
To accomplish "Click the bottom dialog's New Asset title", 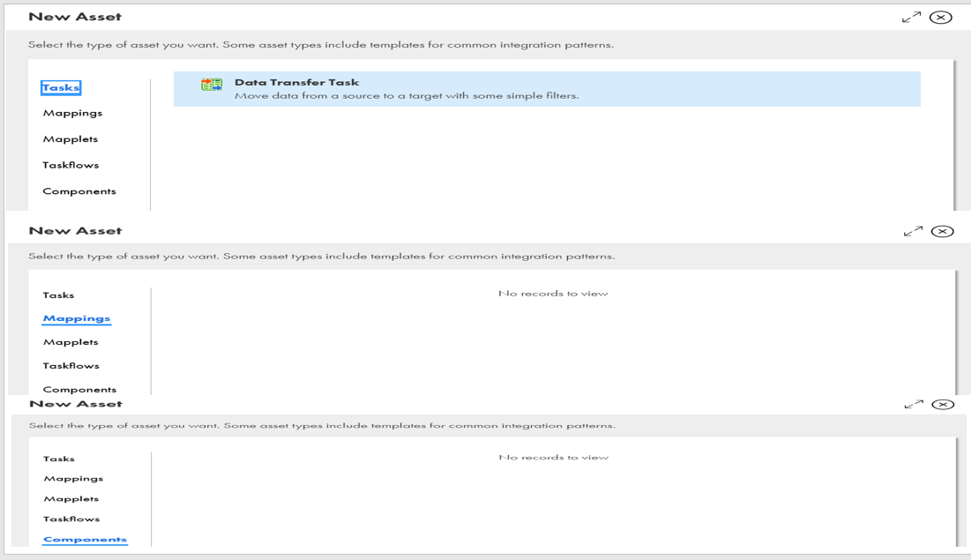I will (76, 404).
